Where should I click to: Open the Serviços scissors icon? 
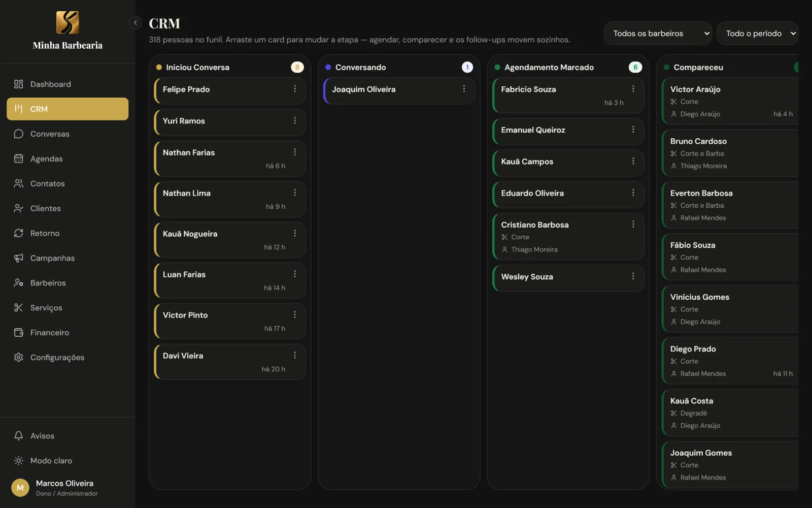19,308
